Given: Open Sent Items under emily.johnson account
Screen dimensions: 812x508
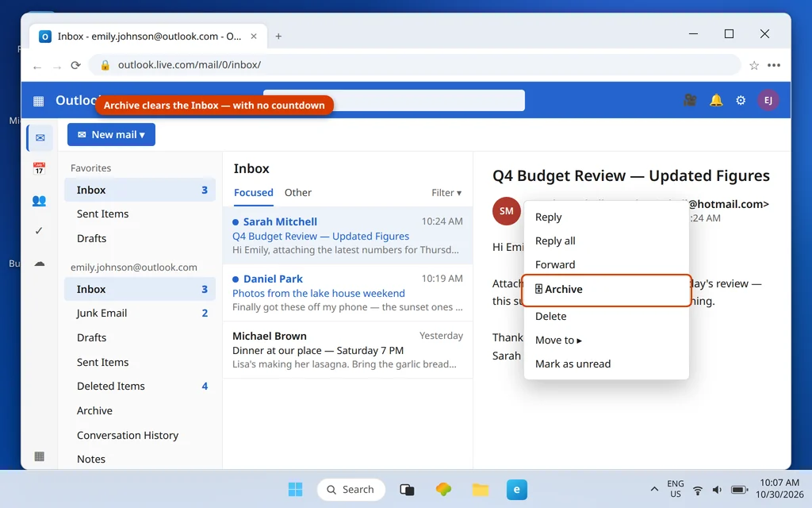Looking at the screenshot, I should [x=140, y=362].
